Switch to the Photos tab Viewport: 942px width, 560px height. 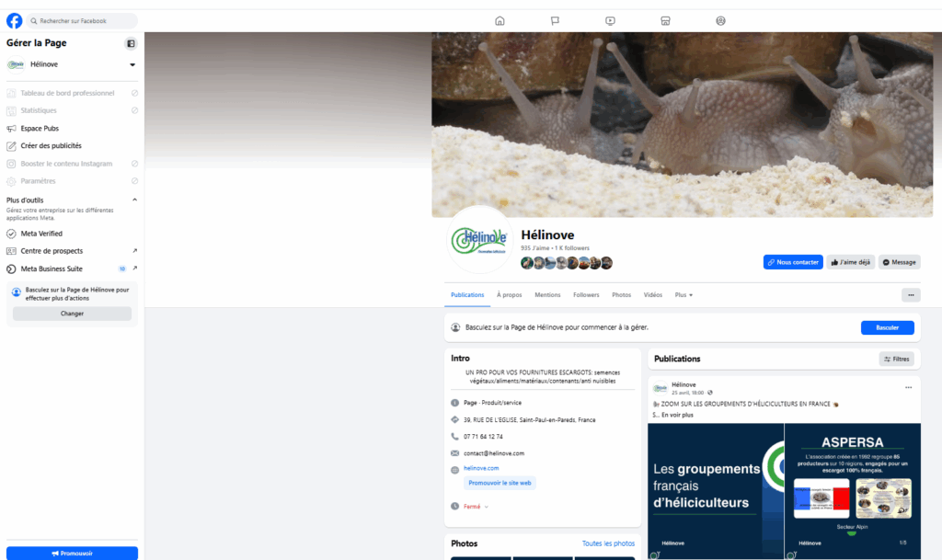pyautogui.click(x=621, y=294)
